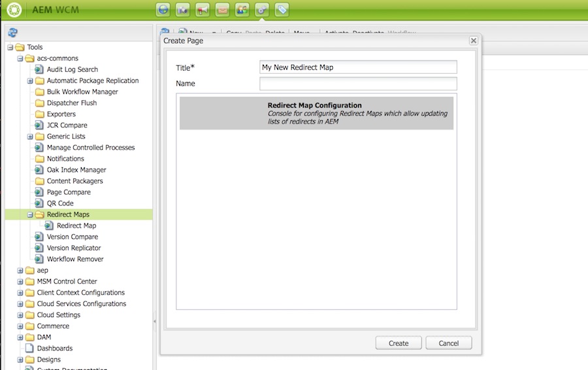
Task: Expand the Commerce node
Action: click(20, 326)
